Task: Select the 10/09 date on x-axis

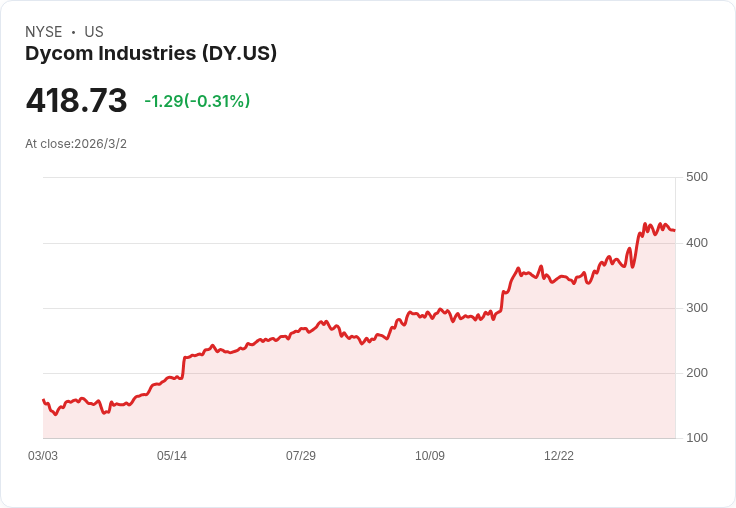Action: coord(430,456)
